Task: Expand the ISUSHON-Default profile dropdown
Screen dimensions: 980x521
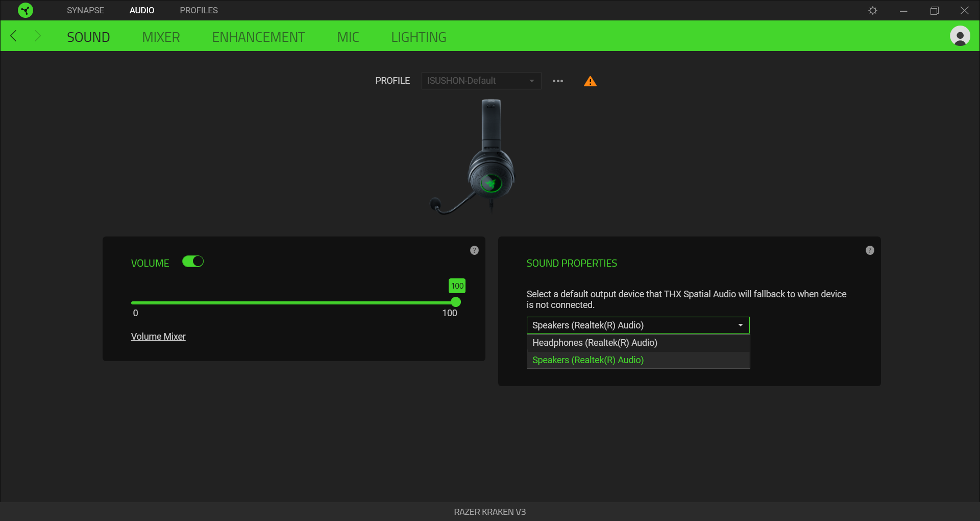Action: [481, 81]
